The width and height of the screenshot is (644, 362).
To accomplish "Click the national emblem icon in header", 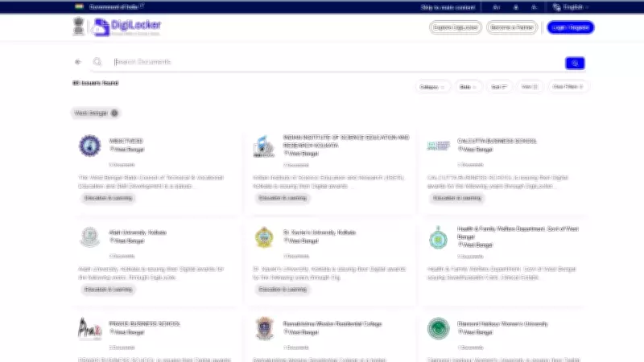I will tap(78, 27).
